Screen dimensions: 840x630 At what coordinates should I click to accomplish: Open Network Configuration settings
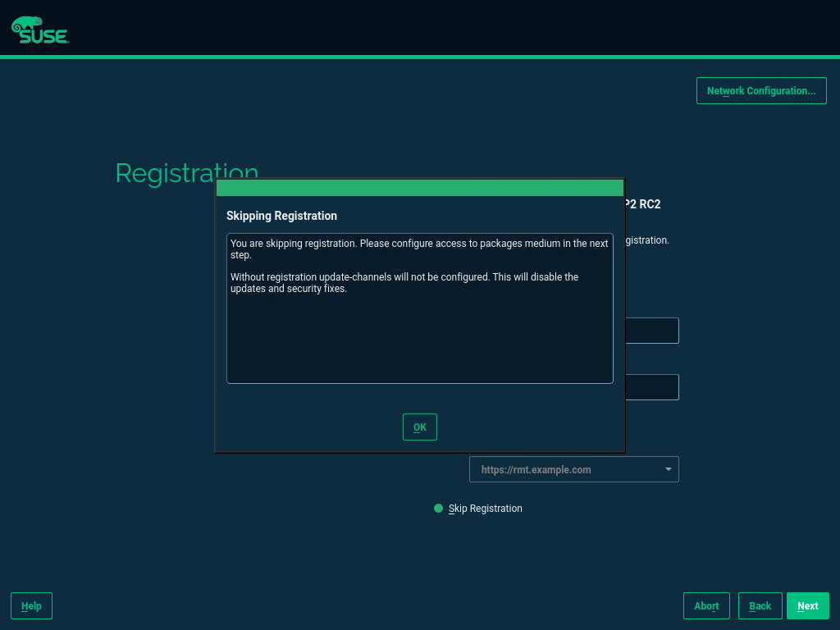pyautogui.click(x=760, y=90)
